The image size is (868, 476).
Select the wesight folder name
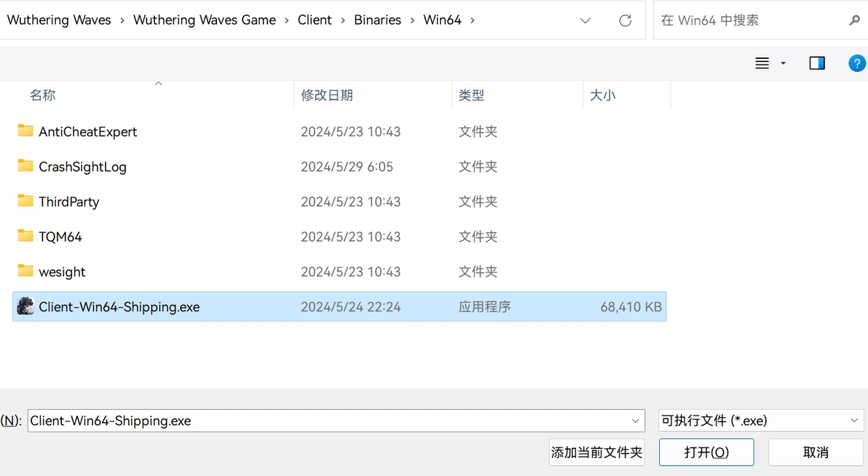tap(62, 271)
